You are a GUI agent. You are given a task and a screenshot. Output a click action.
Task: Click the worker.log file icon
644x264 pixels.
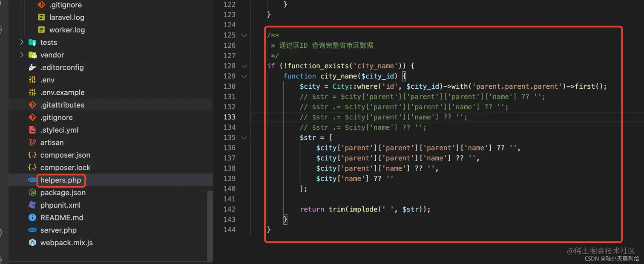point(41,30)
